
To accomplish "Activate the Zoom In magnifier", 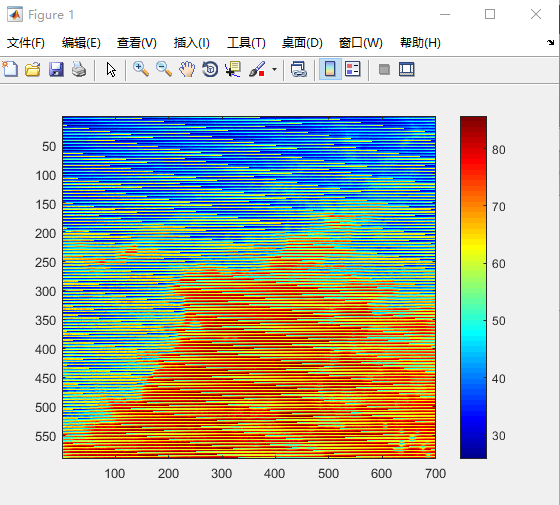I will coord(141,69).
